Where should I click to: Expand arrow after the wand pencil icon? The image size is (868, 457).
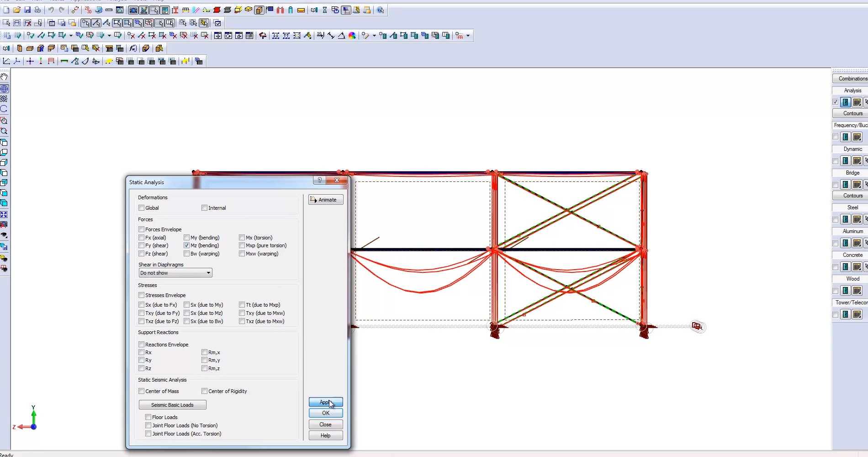click(x=374, y=36)
